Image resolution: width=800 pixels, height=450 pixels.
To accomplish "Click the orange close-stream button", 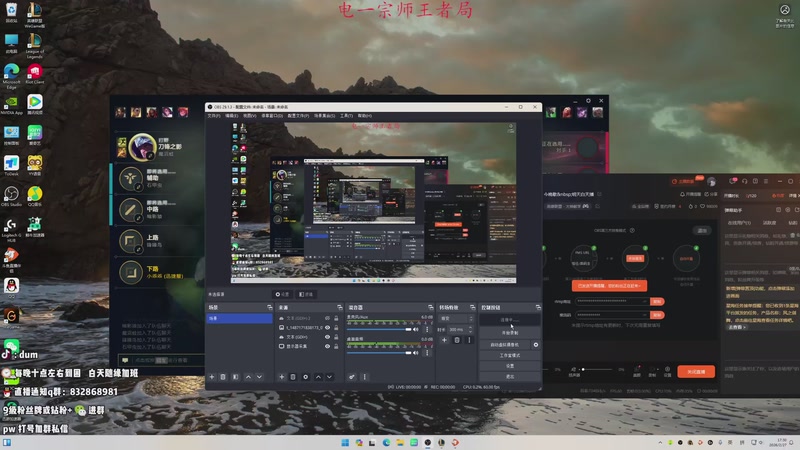I will (696, 371).
